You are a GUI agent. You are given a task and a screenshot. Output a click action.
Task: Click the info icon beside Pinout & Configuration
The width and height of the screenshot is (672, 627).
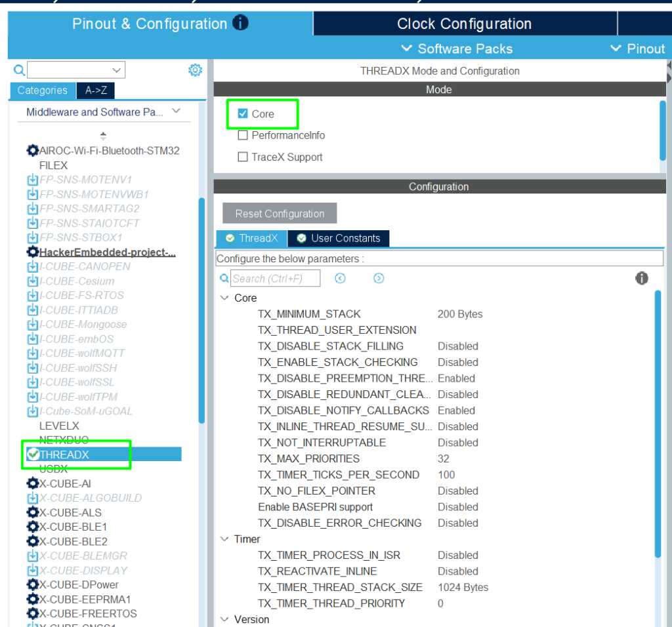pos(241,24)
